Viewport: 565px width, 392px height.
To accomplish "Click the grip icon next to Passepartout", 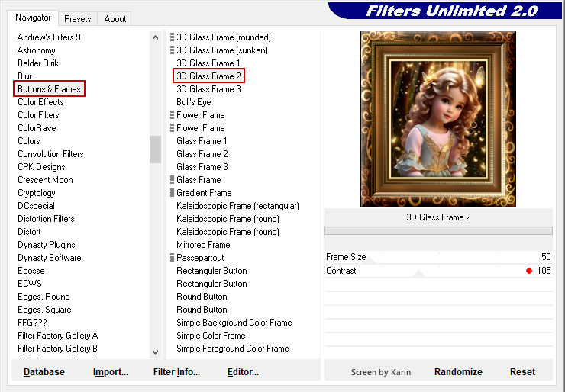I will 173,258.
